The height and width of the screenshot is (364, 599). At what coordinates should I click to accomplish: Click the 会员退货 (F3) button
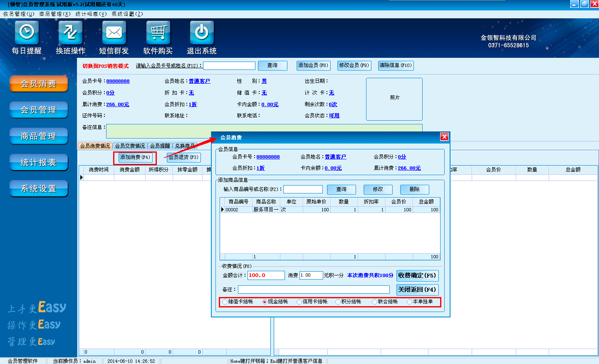pos(183,157)
